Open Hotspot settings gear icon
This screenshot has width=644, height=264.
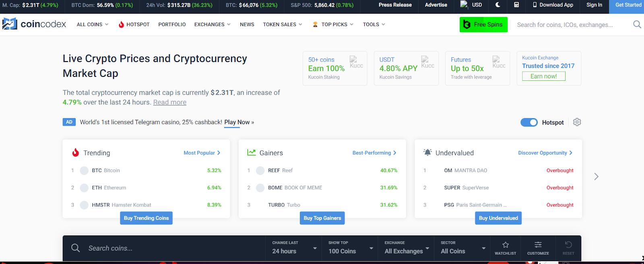click(x=577, y=122)
